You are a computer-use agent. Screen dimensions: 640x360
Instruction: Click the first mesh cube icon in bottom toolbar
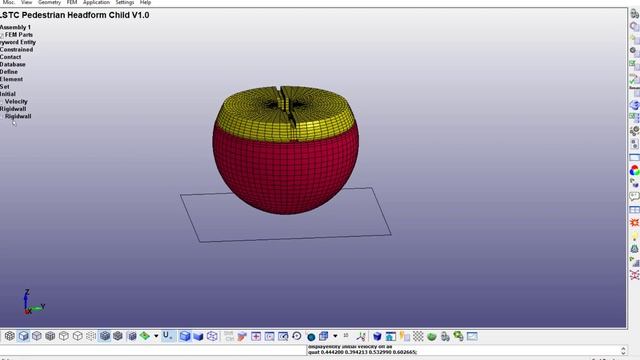pyautogui.click(x=10, y=336)
